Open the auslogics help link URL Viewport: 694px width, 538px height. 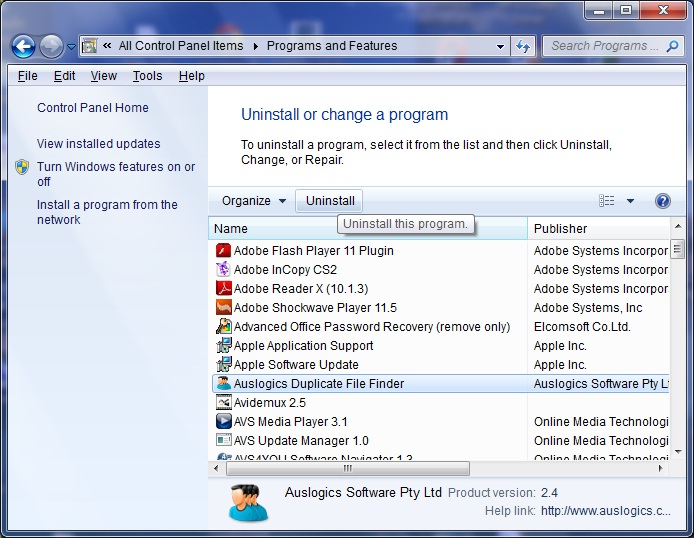(605, 511)
